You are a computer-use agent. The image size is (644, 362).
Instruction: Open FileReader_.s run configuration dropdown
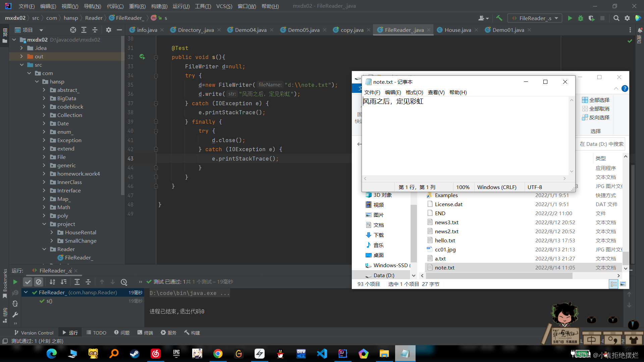535,18
